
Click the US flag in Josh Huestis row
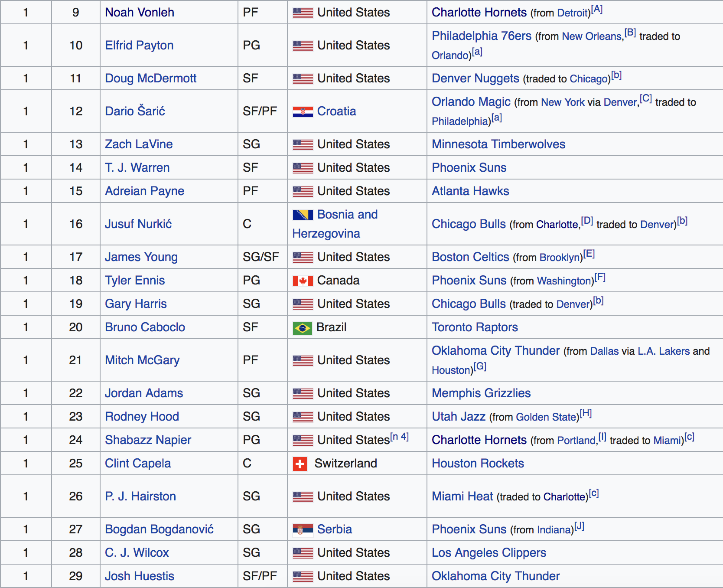303,577
